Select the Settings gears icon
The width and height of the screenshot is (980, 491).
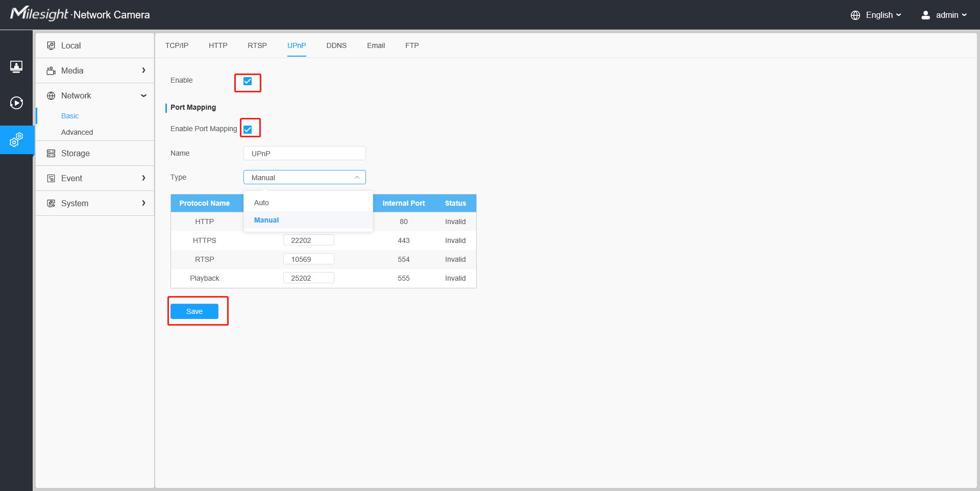click(x=16, y=139)
